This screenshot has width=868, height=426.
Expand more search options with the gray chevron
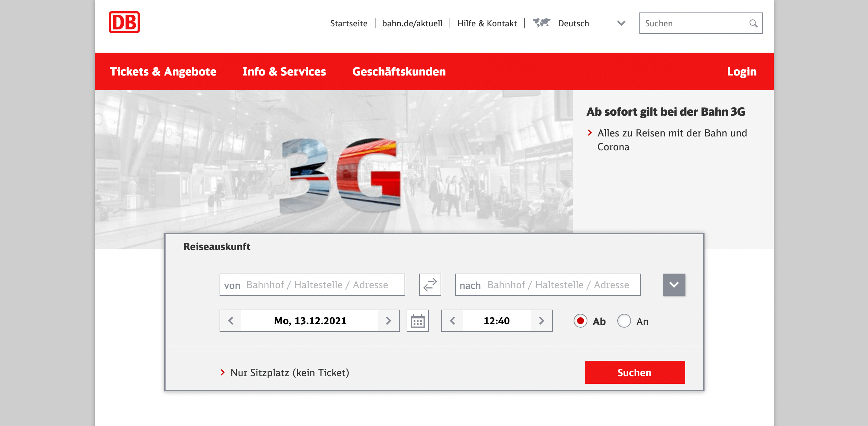click(674, 285)
